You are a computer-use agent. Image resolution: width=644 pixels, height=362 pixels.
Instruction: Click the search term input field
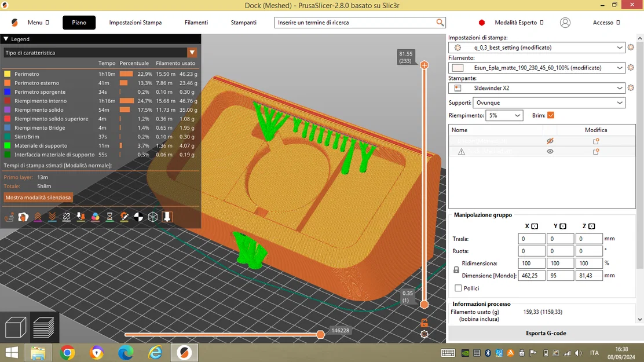click(x=355, y=23)
